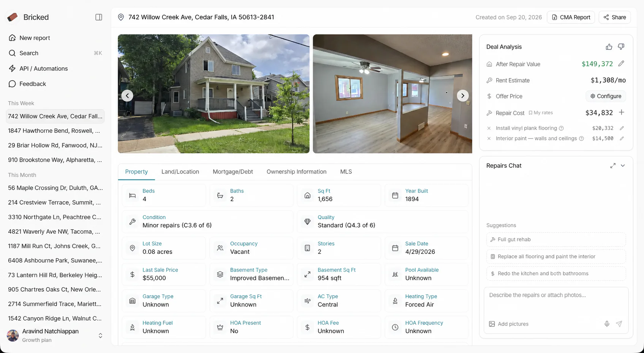Collapse the sidebar panel icon
The image size is (644, 353).
[99, 17]
